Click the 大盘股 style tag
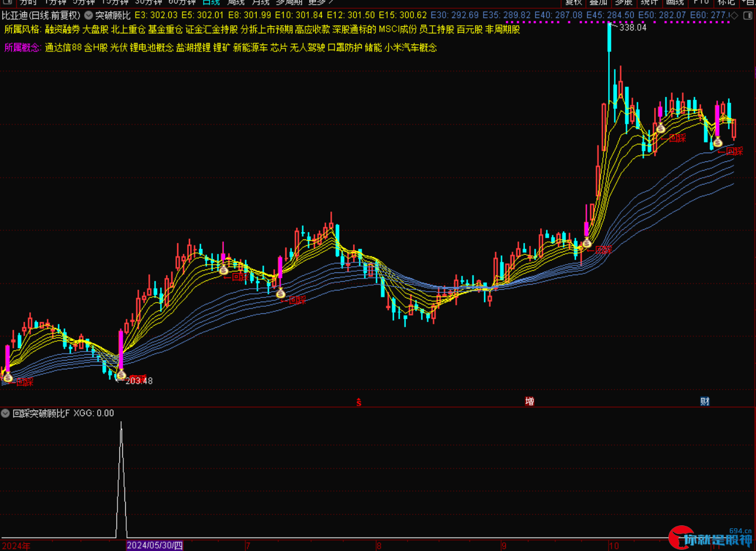 coord(95,29)
